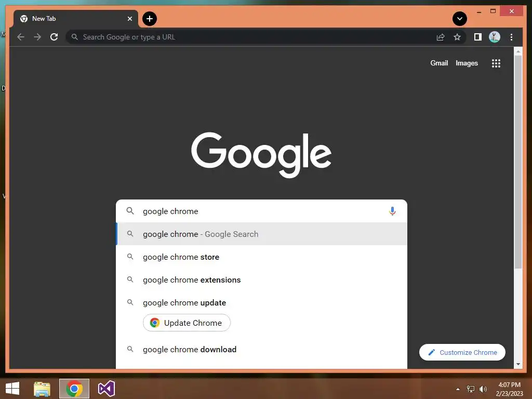
Task: Click the forward navigation arrow
Action: tap(37, 37)
